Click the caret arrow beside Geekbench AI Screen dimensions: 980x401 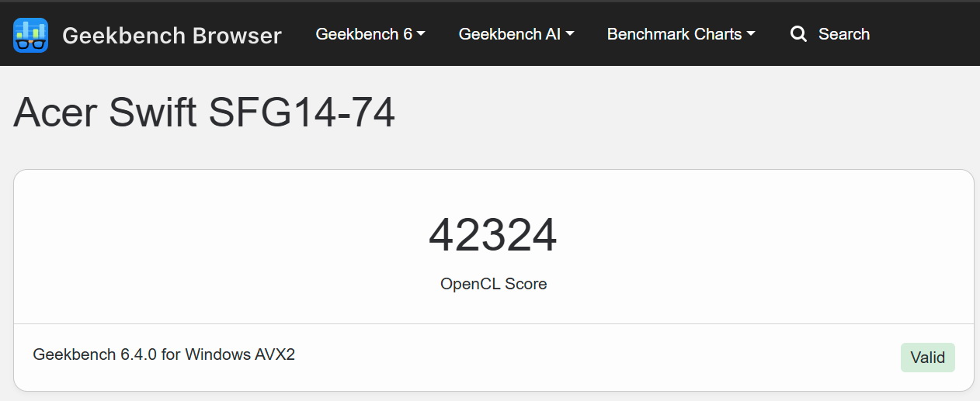click(x=570, y=34)
